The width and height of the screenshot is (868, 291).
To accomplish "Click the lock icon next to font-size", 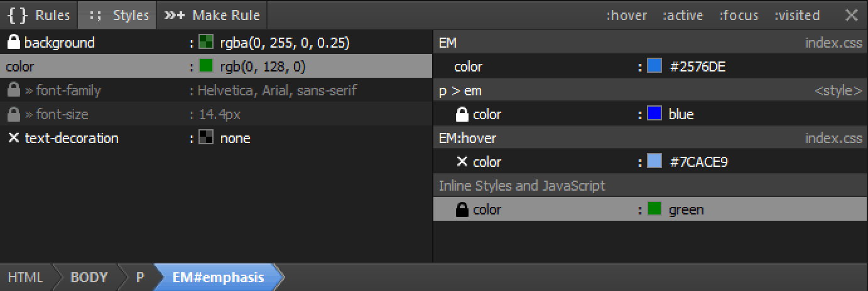I will (13, 114).
